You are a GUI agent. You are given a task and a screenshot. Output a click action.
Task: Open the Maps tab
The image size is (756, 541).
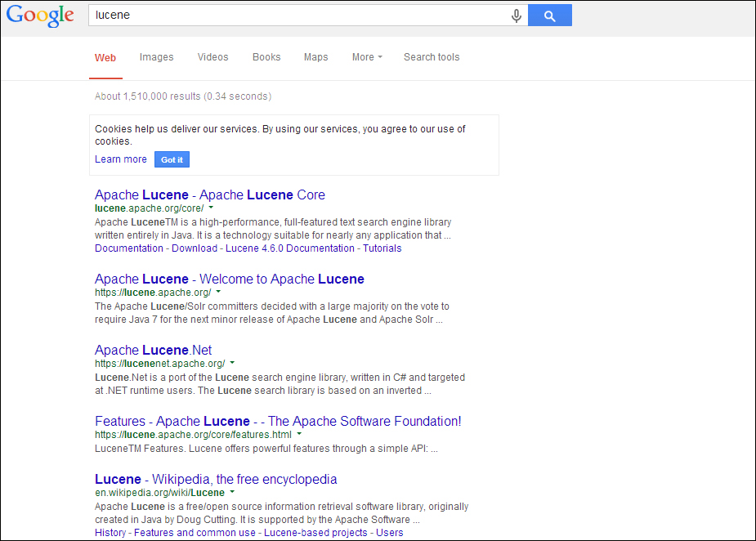(315, 57)
